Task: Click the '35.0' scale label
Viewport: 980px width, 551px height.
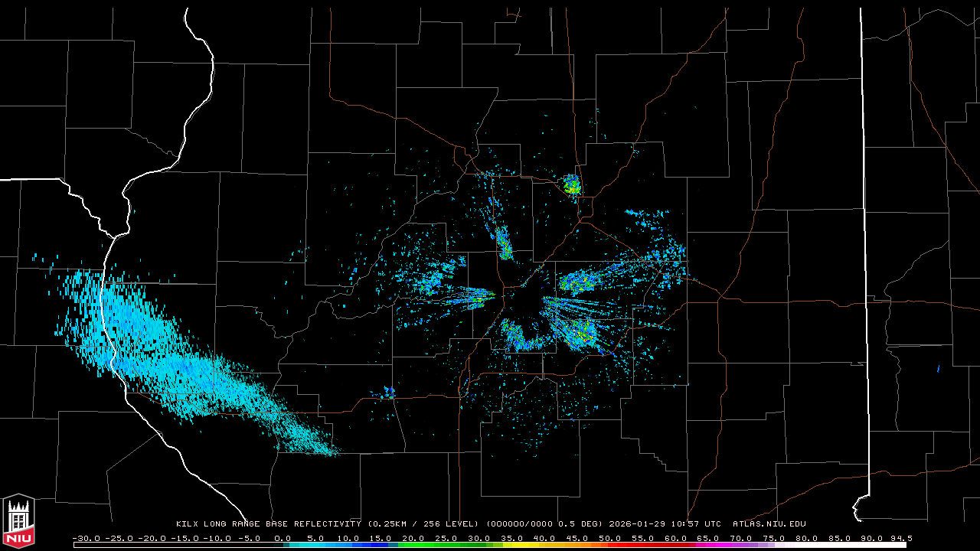Action: coord(511,538)
